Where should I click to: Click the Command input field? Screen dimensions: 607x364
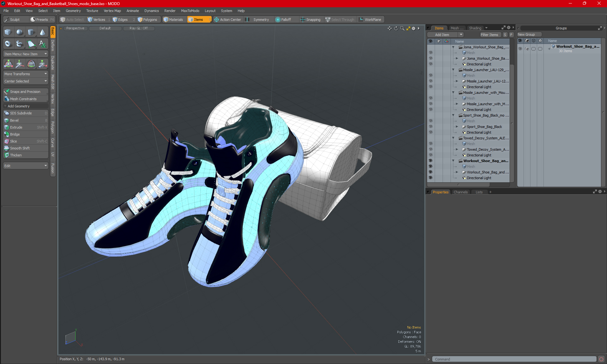[514, 359]
